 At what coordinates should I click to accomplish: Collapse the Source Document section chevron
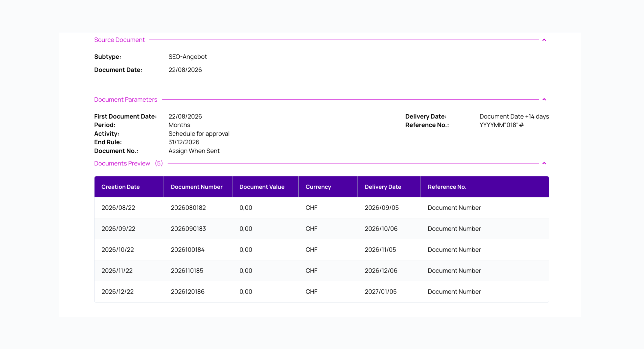tap(544, 40)
